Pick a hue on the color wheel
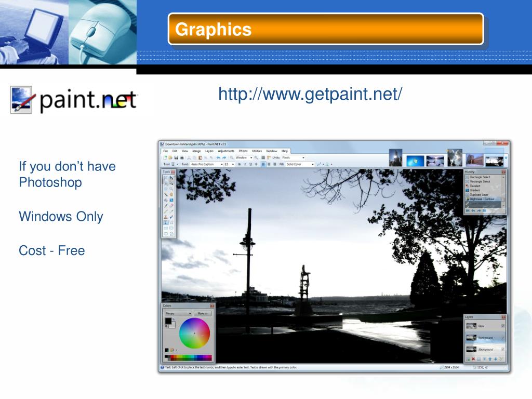532x399 pixels. pyautogui.click(x=194, y=333)
